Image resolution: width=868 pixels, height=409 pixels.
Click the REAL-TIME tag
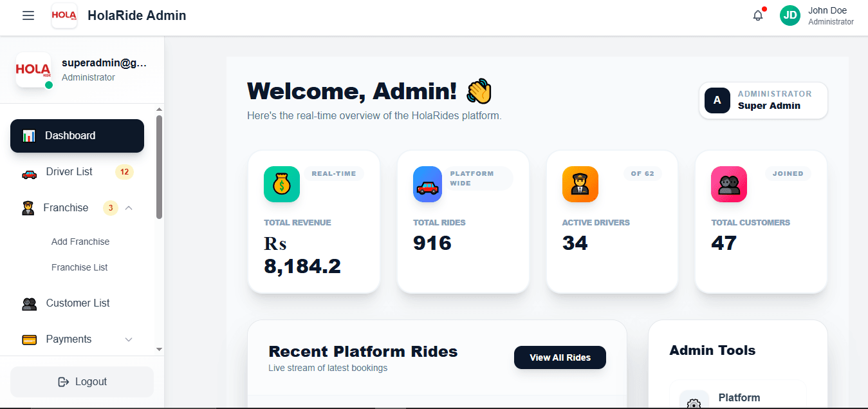[x=335, y=173]
